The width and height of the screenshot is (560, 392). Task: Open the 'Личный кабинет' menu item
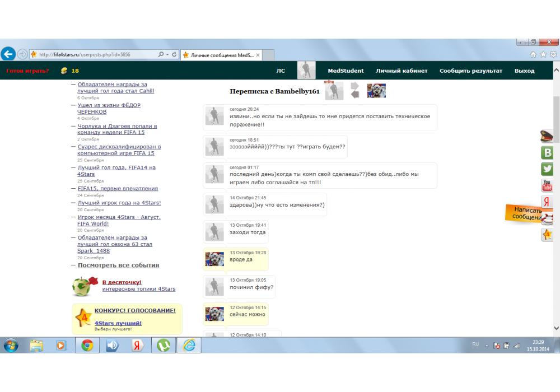click(402, 71)
